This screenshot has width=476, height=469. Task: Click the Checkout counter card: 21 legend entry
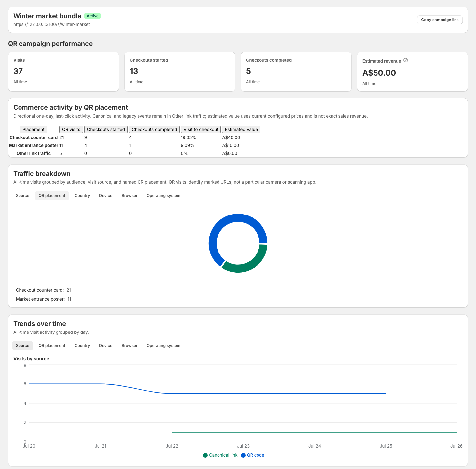[x=43, y=290]
